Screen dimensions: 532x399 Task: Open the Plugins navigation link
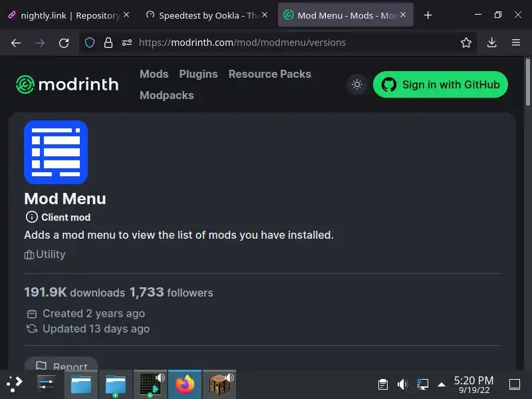pyautogui.click(x=198, y=74)
